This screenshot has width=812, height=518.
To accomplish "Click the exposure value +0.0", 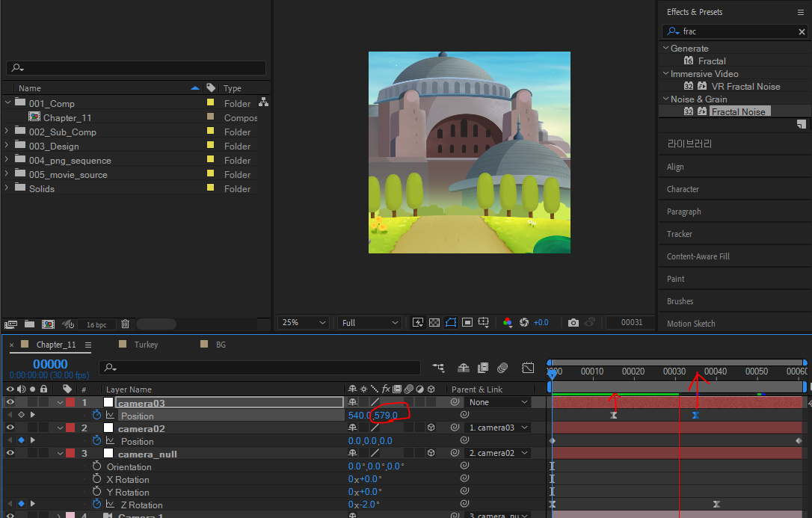I will click(541, 322).
